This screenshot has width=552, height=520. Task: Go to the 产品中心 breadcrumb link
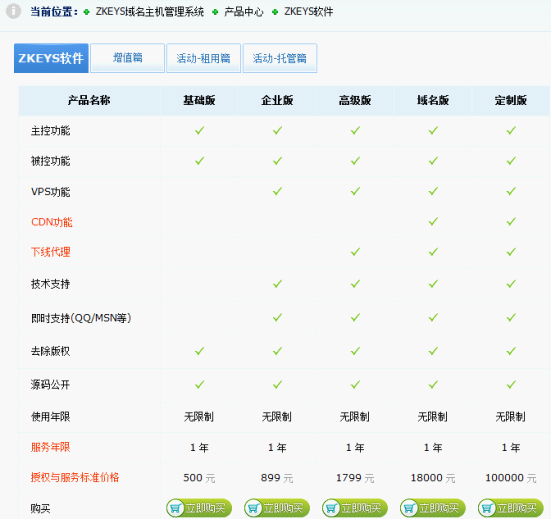click(244, 12)
